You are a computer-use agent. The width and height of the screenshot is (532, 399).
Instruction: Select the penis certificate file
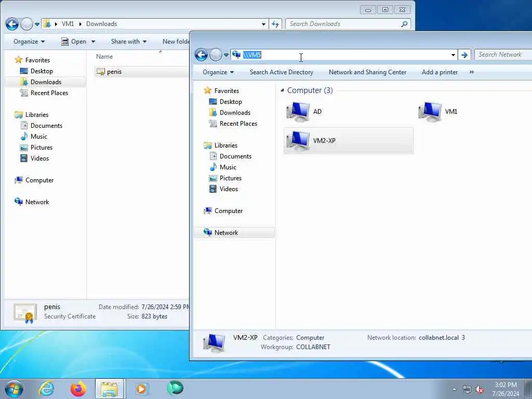tap(141, 72)
